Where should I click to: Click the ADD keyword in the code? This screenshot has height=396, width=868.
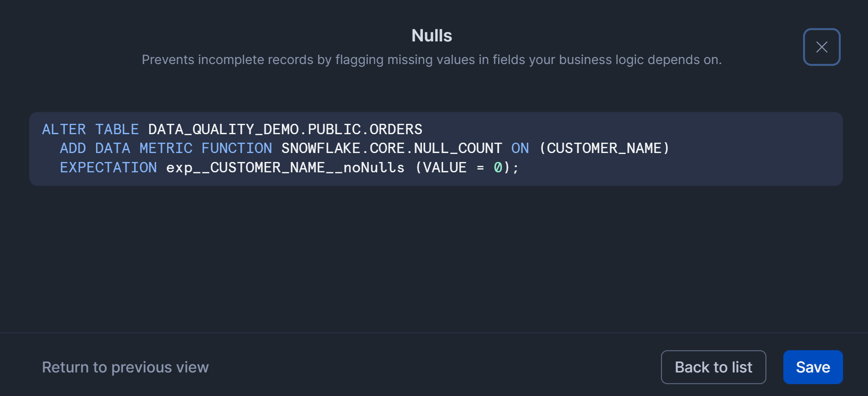(x=73, y=148)
